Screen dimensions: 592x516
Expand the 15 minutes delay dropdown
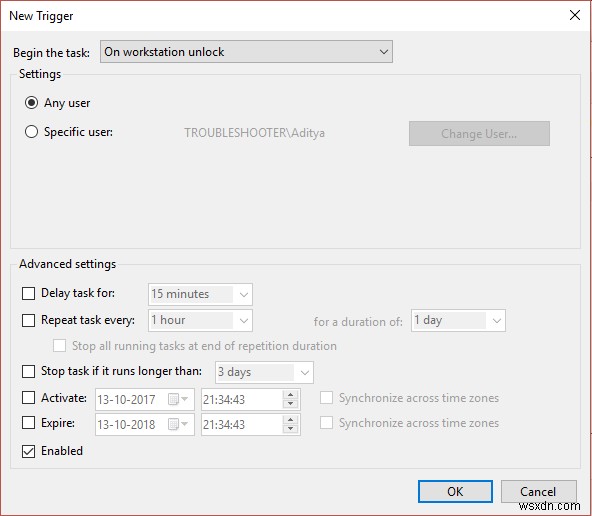(x=200, y=294)
